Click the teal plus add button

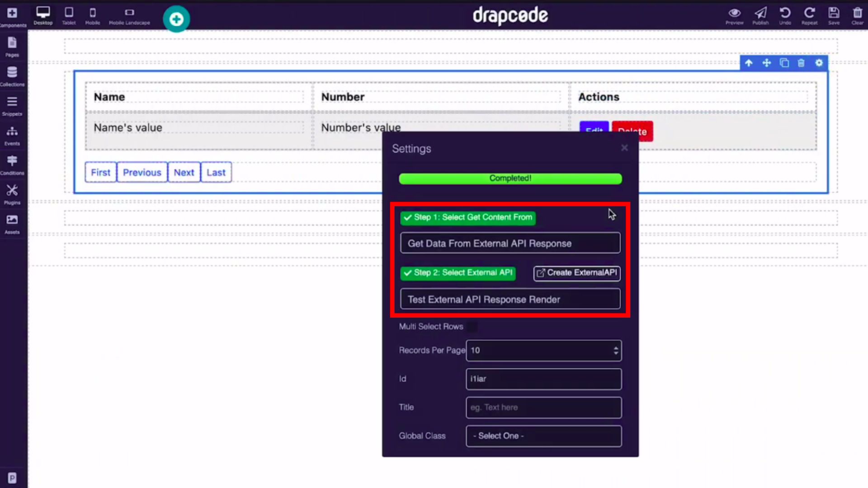point(176,19)
